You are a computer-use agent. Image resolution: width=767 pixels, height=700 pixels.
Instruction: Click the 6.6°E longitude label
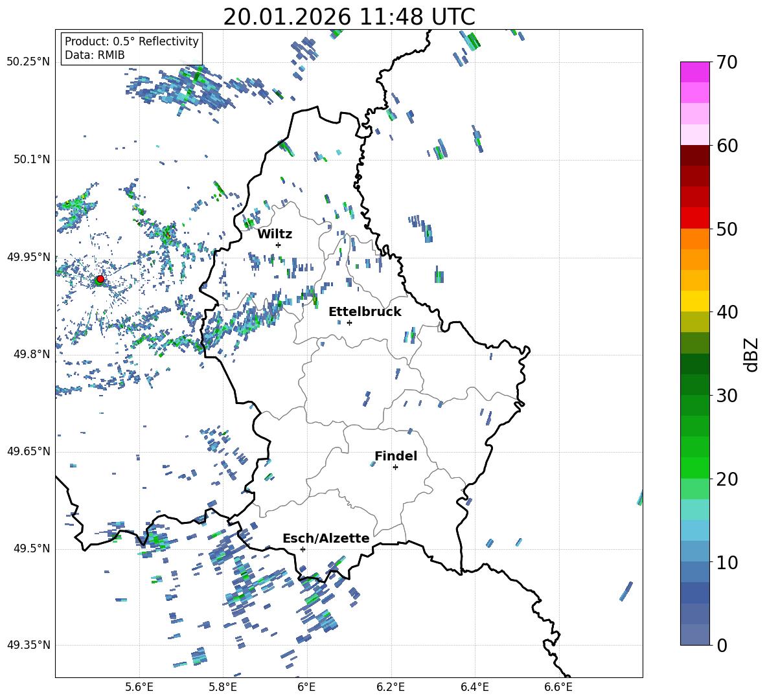point(558,687)
